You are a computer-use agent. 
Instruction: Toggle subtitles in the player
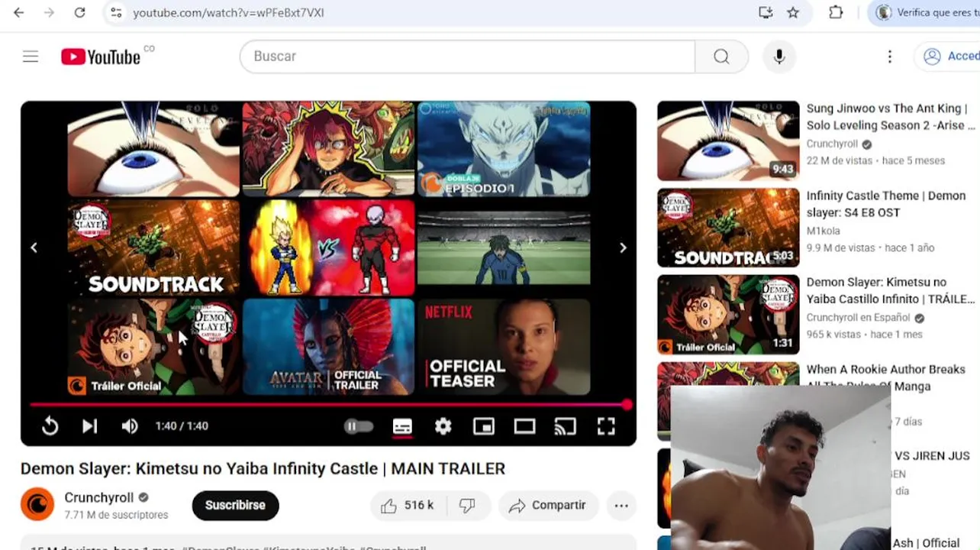402,426
